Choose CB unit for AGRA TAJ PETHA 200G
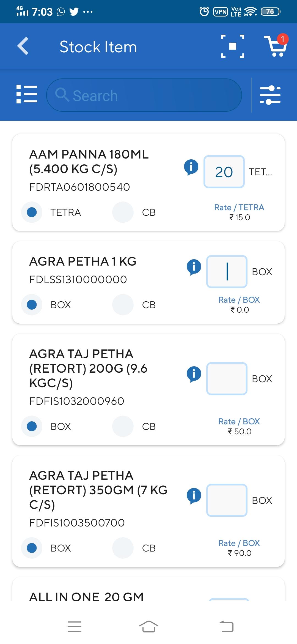The image size is (297, 644). pyautogui.click(x=123, y=426)
